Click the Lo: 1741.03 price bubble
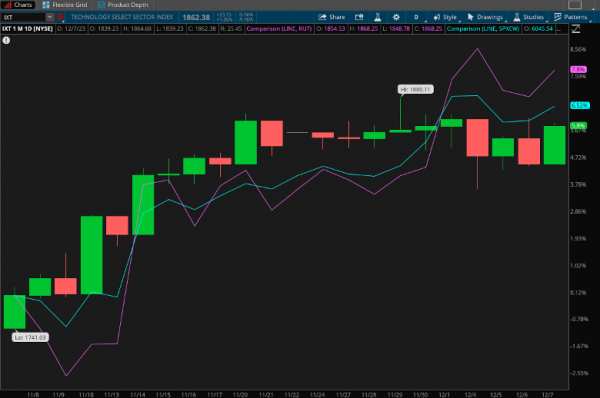 [30, 338]
